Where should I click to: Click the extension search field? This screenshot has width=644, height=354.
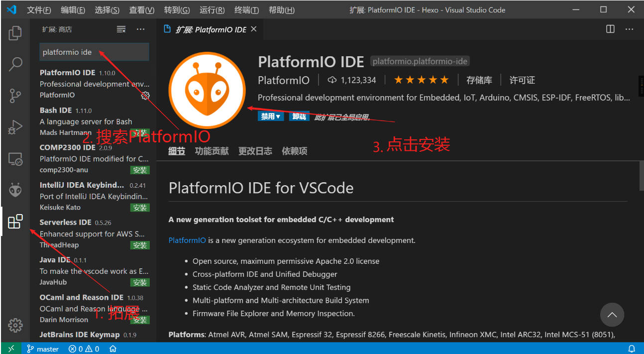(x=94, y=52)
